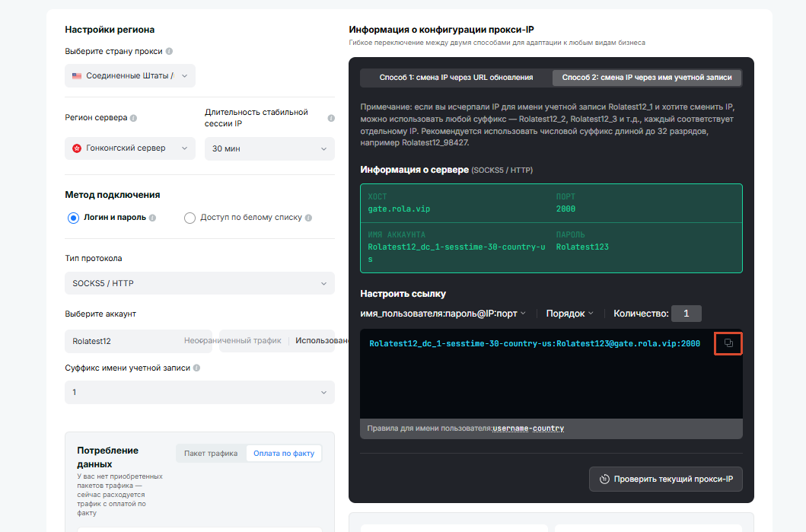Select the Оплата по факту tab
Screen dimensions: 806x532
click(284, 454)
